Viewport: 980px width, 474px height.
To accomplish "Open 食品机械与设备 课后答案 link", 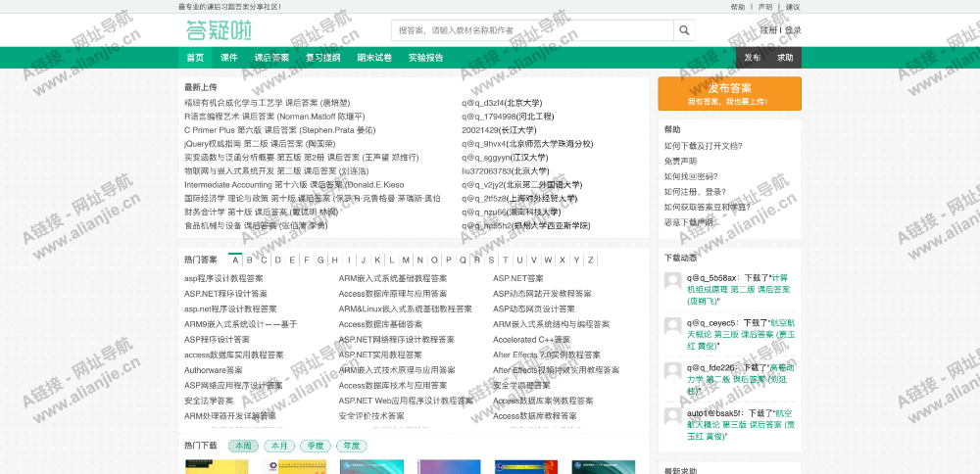I will pos(256,225).
